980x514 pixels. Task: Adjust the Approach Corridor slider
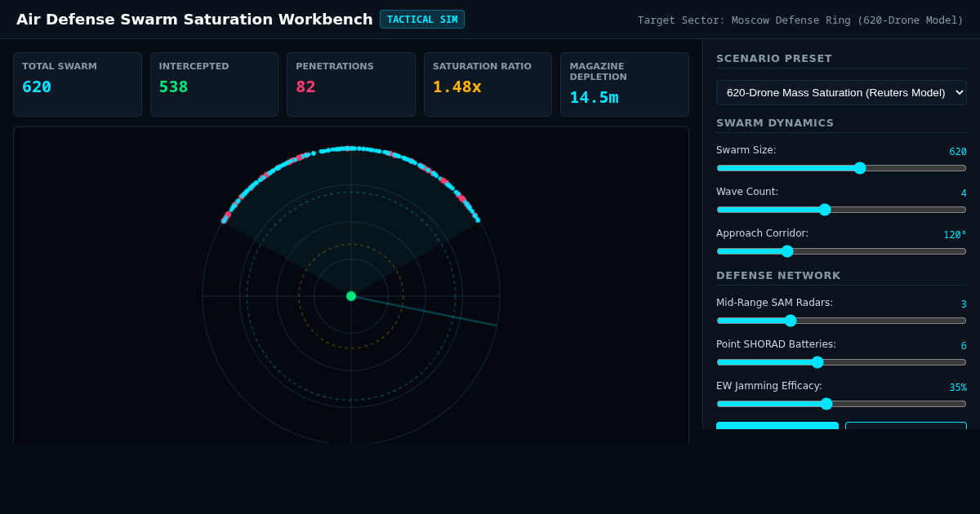coord(841,251)
